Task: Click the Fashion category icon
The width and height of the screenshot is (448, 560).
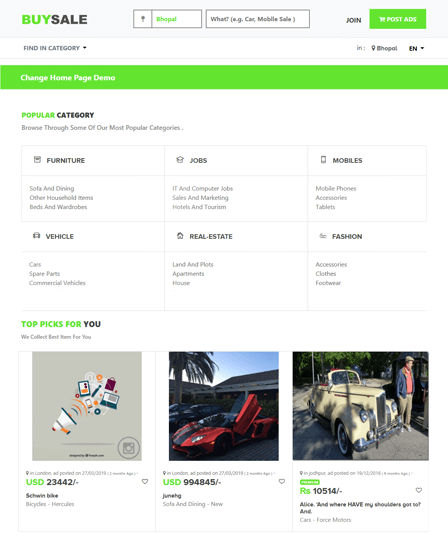Action: click(x=323, y=236)
